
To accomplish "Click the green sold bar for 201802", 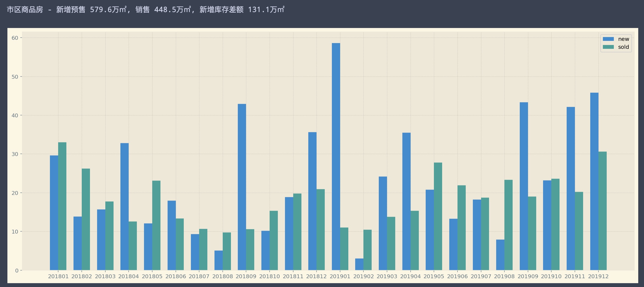I will [x=86, y=219].
